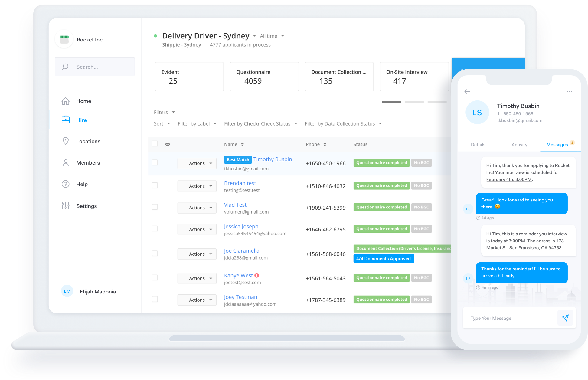This screenshot has height=380, width=588.
Task: Tick the select-all checkbox in the table header
Action: [155, 143]
